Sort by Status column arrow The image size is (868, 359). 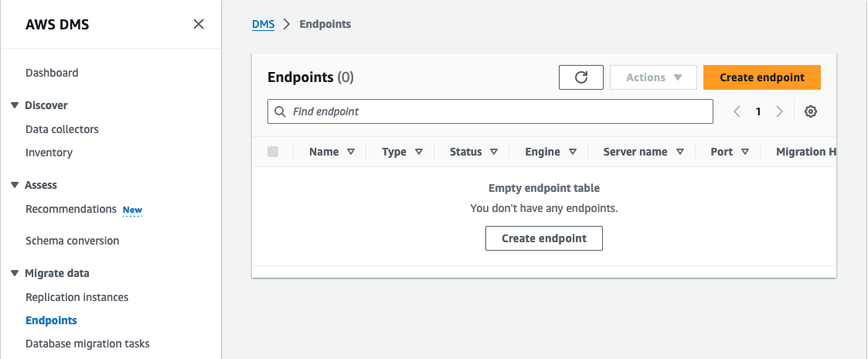point(495,152)
